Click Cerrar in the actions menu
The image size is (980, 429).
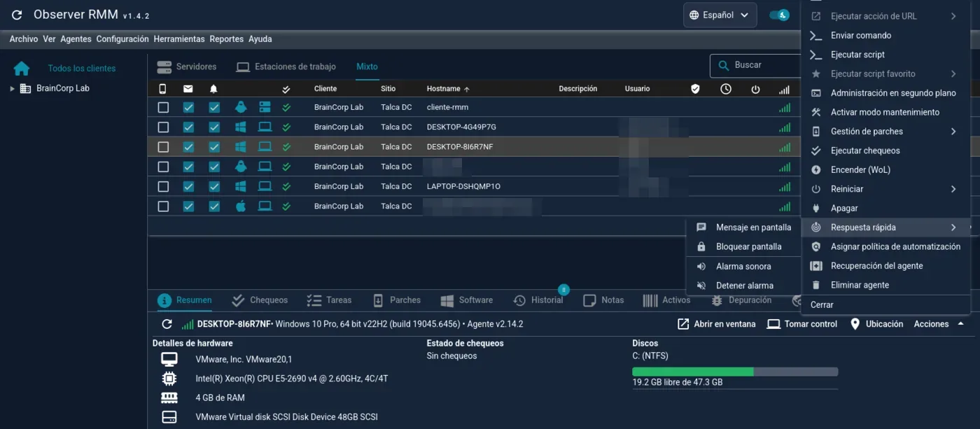(822, 304)
